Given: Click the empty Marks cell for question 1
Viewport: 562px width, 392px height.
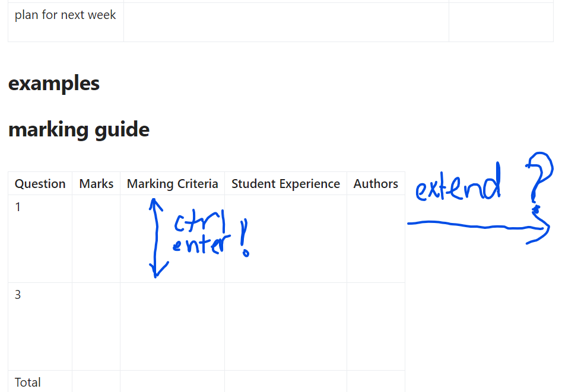Looking at the screenshot, I should pos(96,238).
